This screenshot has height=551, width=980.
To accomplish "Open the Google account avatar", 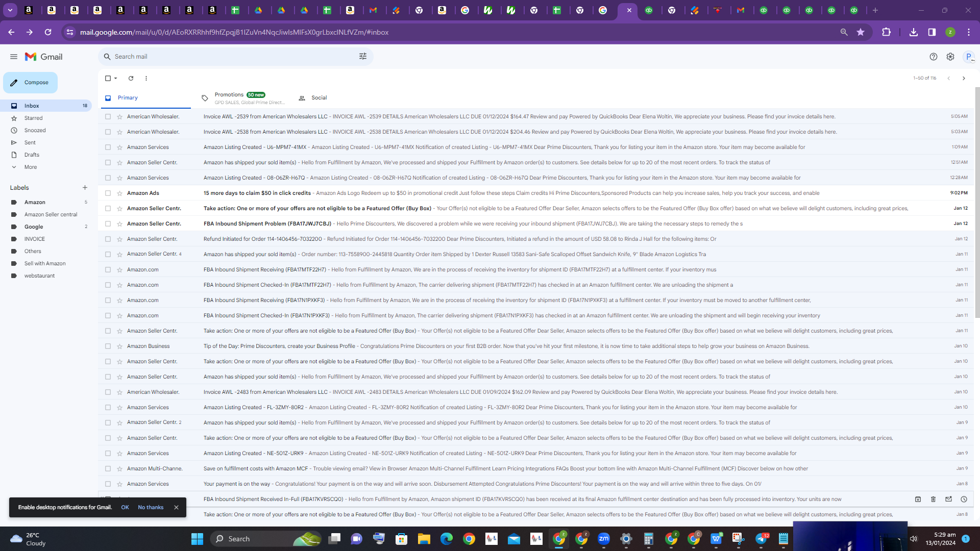I will point(969,57).
